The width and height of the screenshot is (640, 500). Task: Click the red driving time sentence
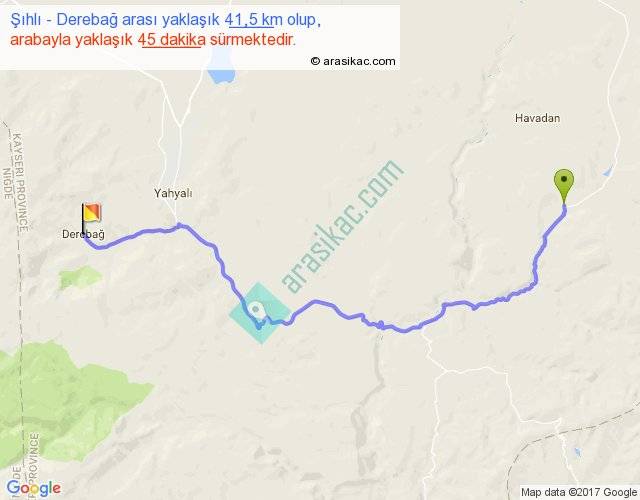point(152,40)
